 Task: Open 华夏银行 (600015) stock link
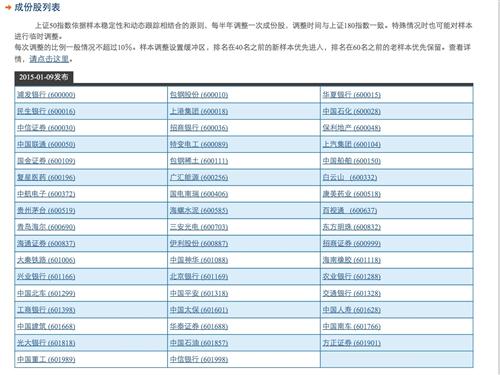click(351, 95)
